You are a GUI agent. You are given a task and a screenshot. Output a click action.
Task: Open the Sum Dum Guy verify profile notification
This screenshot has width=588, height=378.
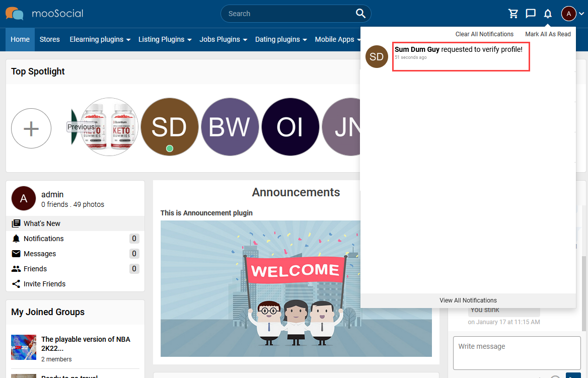tap(461, 56)
